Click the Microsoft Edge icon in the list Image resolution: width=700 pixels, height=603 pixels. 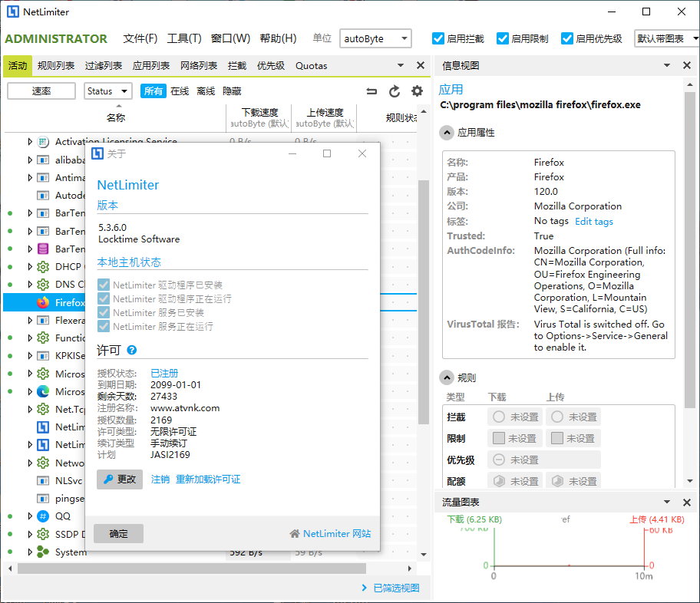point(43,391)
